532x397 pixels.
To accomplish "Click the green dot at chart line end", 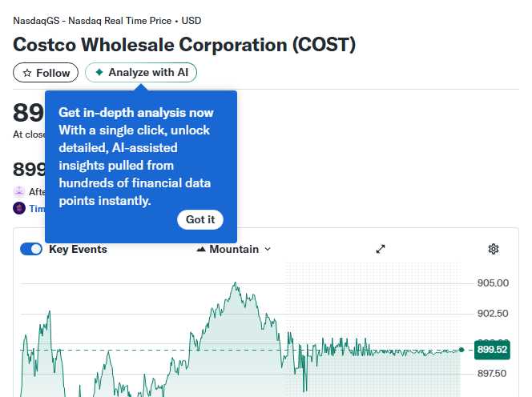I will tap(461, 350).
